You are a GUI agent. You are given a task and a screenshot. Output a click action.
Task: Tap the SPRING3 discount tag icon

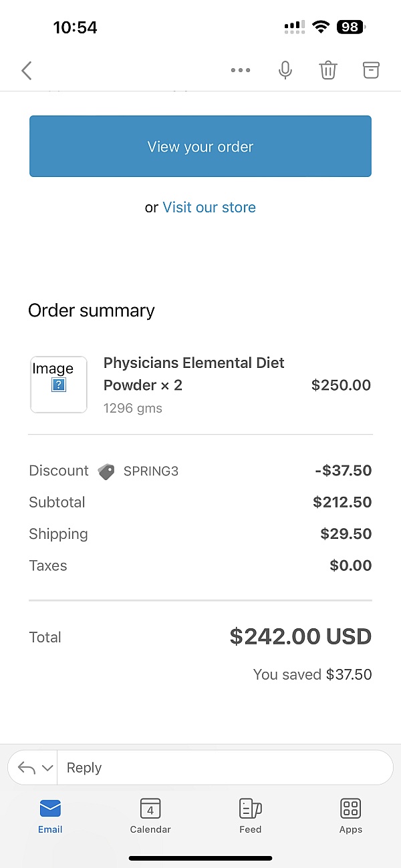pyautogui.click(x=106, y=471)
